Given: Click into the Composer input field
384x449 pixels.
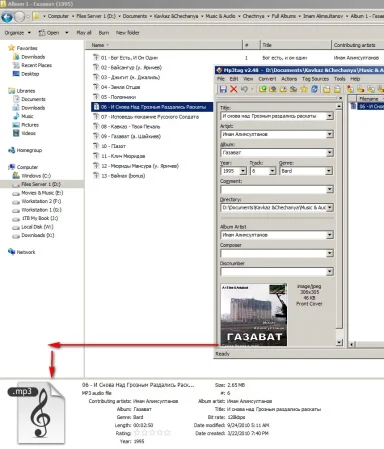Looking at the screenshot, I should 273,253.
